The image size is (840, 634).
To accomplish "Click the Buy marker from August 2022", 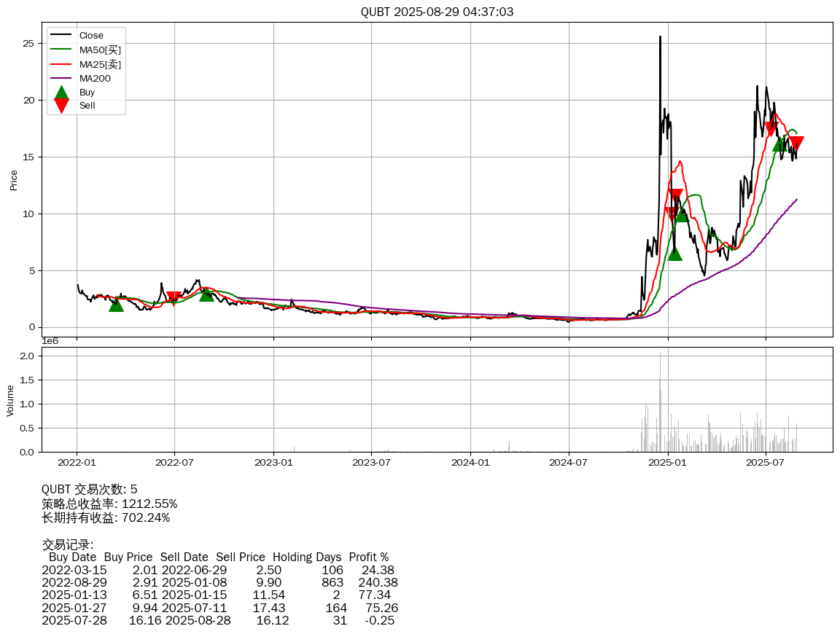I will (206, 294).
